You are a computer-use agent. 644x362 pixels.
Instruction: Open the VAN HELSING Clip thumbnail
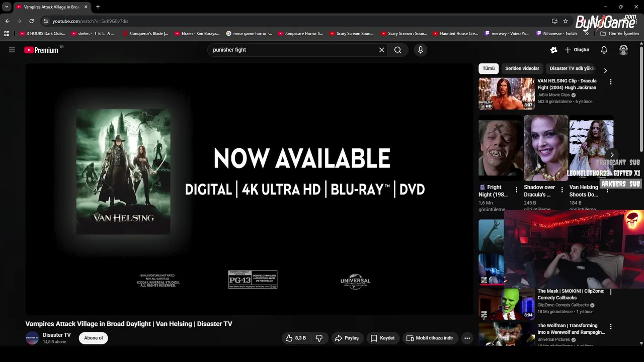(507, 94)
